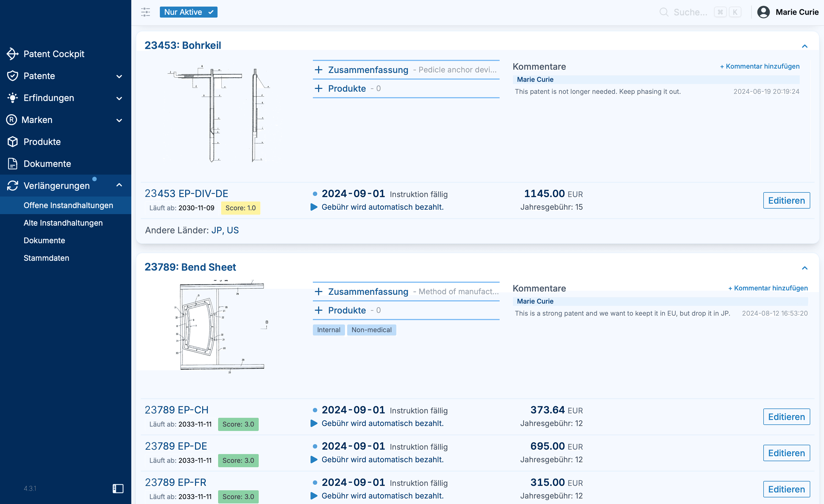The image size is (824, 504).
Task: Click the Marken registered-trademark icon
Action: tap(12, 120)
